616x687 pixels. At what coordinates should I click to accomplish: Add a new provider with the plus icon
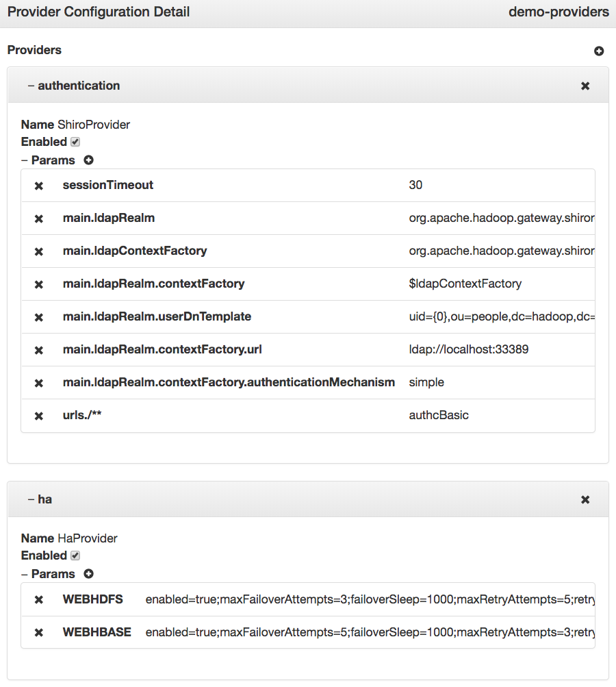(x=599, y=51)
